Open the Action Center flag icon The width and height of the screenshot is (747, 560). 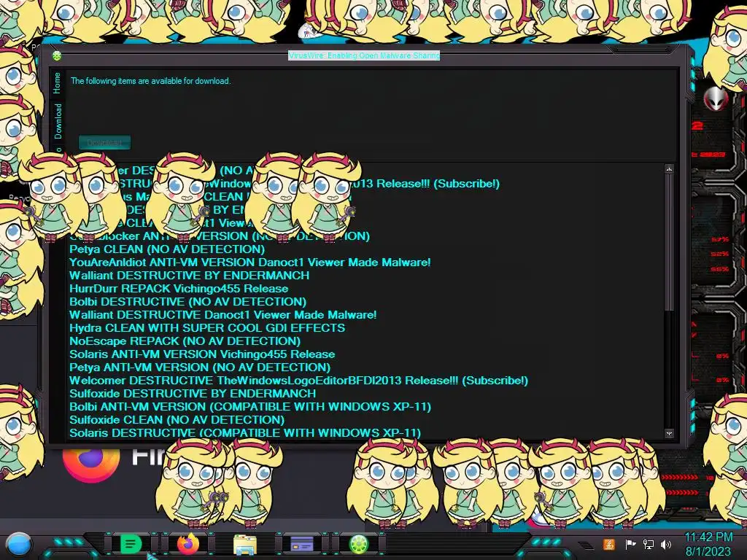(630, 544)
